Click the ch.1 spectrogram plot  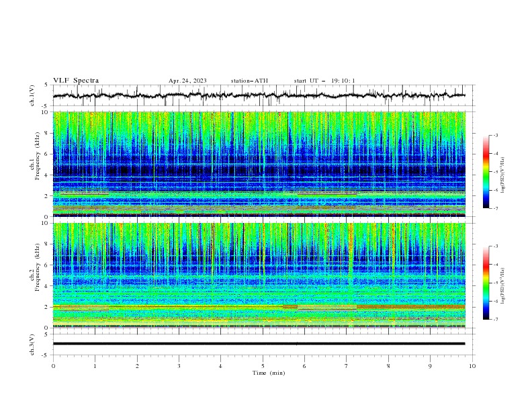259,164
